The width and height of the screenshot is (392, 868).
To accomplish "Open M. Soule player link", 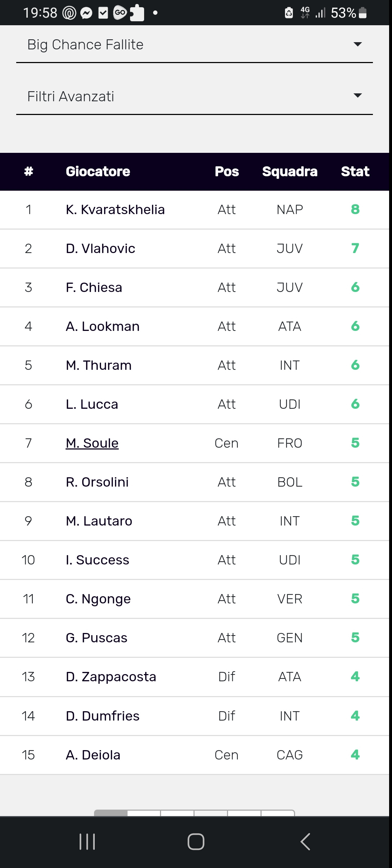I will tap(92, 443).
